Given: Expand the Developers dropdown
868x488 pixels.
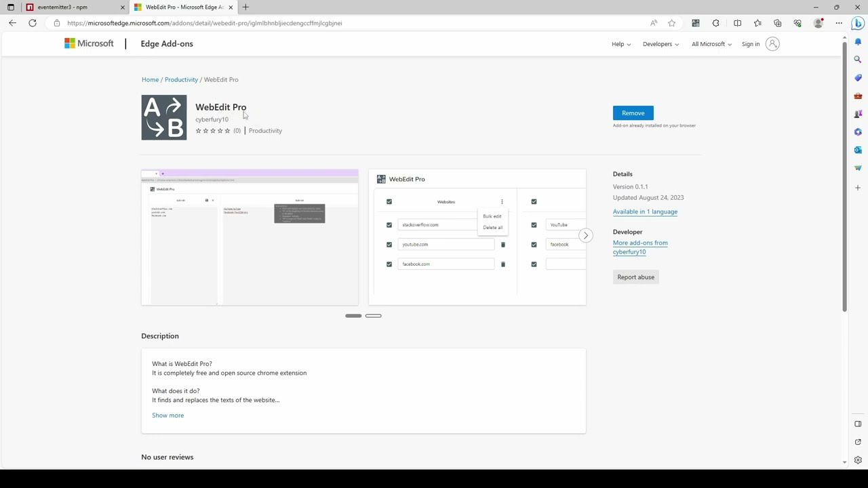Looking at the screenshot, I should coord(660,44).
